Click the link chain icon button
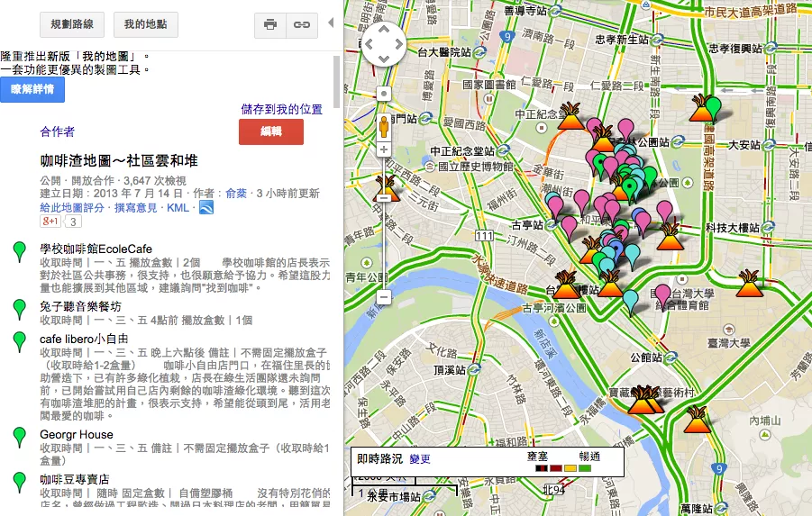The height and width of the screenshot is (516, 812). pos(301,24)
